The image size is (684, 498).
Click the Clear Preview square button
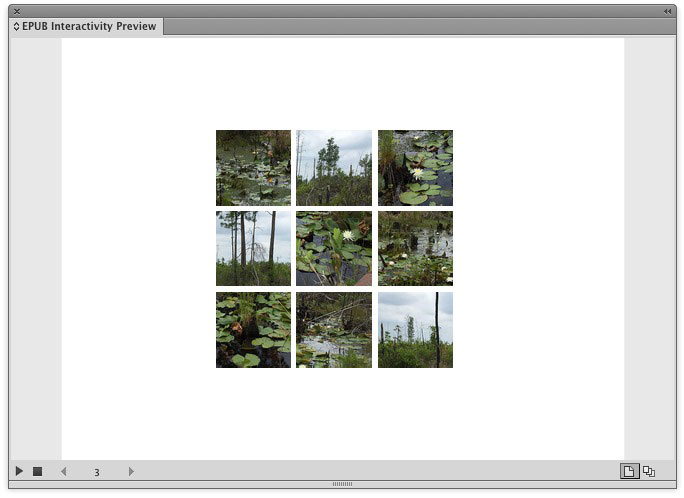point(37,471)
